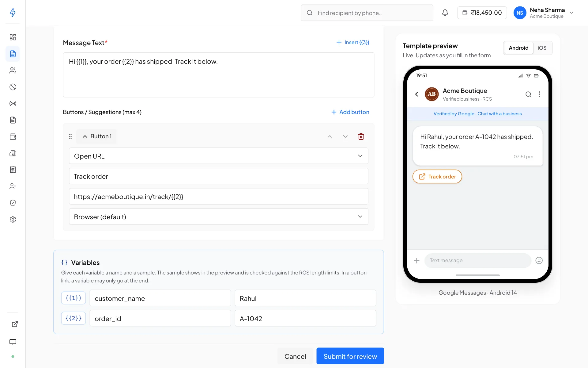Open the broadcast signal icon in sidebar
This screenshot has height=368, width=588.
tap(13, 104)
